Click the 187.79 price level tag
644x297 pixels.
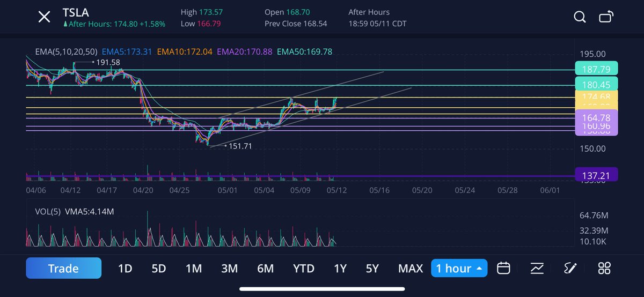(x=596, y=69)
